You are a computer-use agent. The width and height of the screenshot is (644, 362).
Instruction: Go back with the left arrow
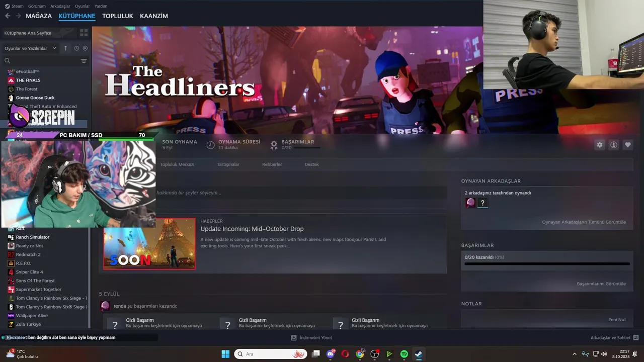point(8,16)
